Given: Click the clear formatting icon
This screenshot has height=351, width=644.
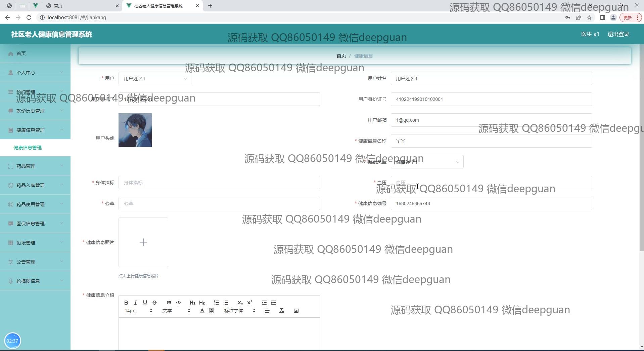Looking at the screenshot, I should pyautogui.click(x=282, y=311).
